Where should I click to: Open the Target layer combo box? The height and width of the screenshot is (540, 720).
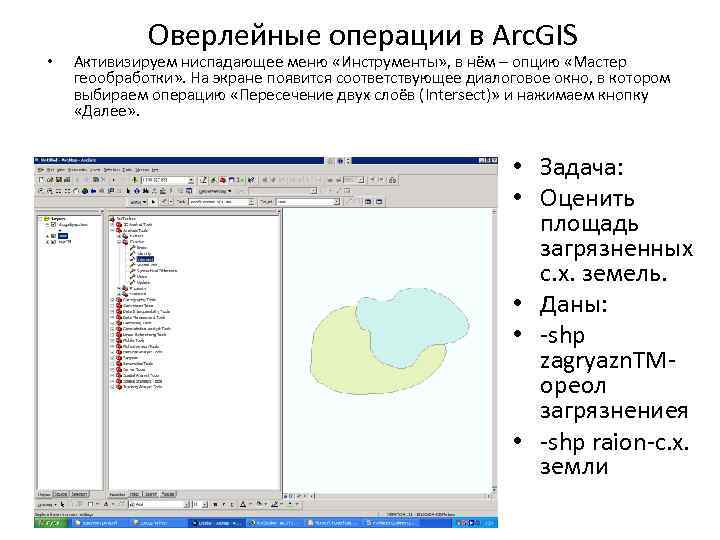(x=308, y=202)
